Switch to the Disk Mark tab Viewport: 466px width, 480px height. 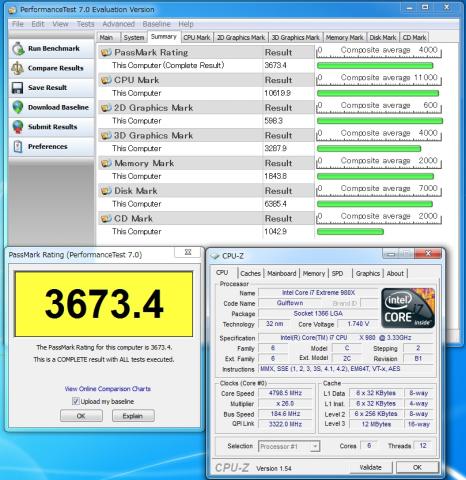[383, 38]
